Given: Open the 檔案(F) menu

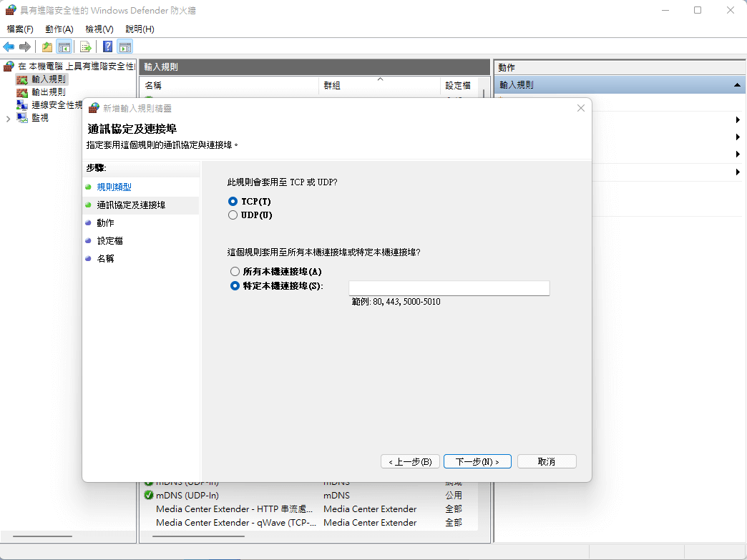Looking at the screenshot, I should pyautogui.click(x=19, y=29).
